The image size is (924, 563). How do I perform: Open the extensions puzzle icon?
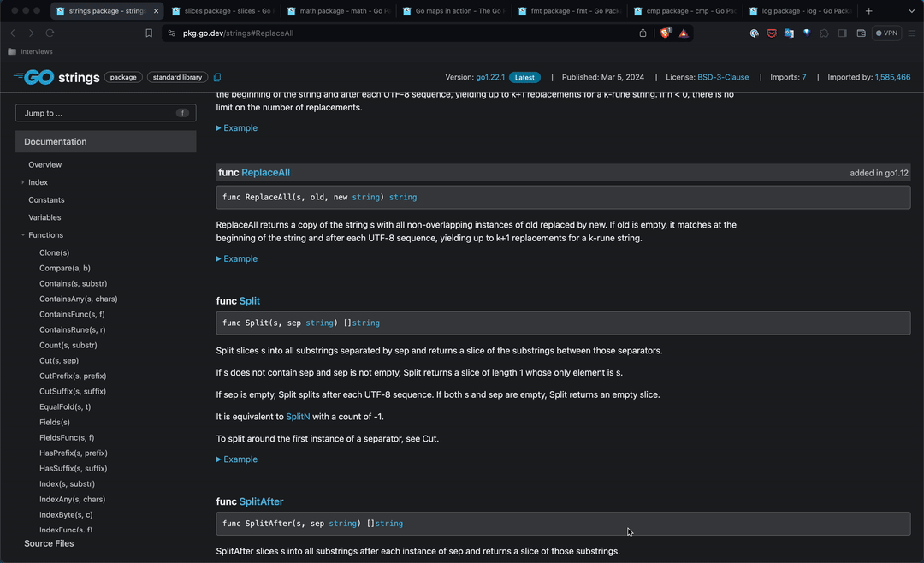click(x=825, y=33)
